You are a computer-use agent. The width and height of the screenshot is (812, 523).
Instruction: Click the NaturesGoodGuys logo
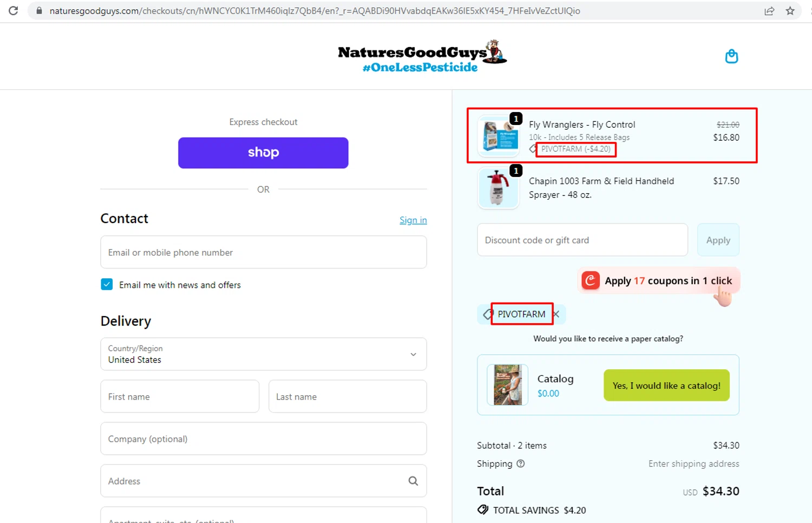[422, 56]
